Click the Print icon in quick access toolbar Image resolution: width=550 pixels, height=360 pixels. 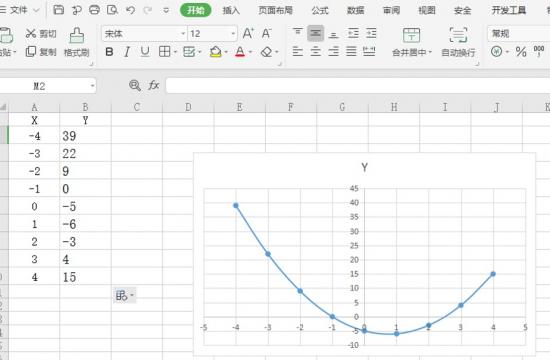click(94, 10)
